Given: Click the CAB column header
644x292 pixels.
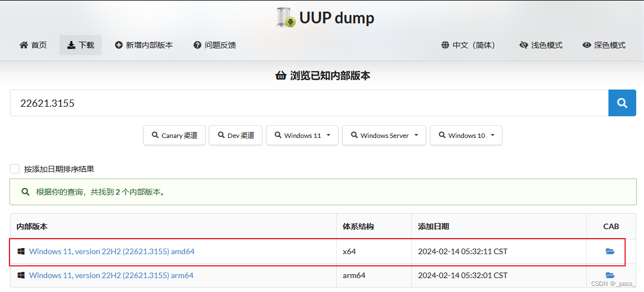Looking at the screenshot, I should (611, 226).
